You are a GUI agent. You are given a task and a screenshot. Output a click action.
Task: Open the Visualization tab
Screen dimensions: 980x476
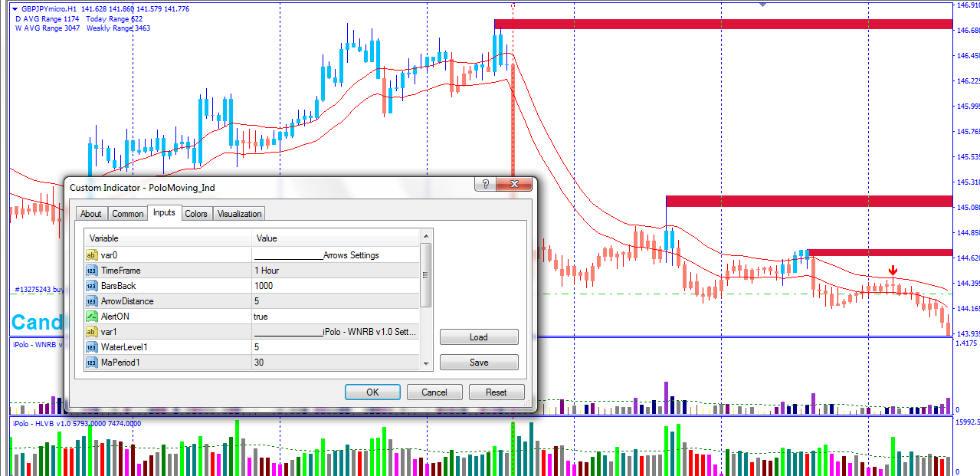coord(240,214)
